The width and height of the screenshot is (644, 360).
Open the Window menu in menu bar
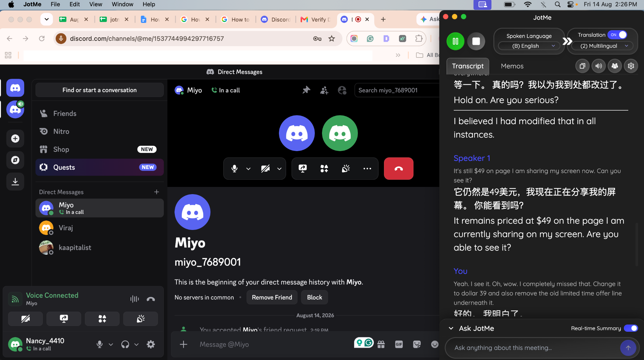122,4
